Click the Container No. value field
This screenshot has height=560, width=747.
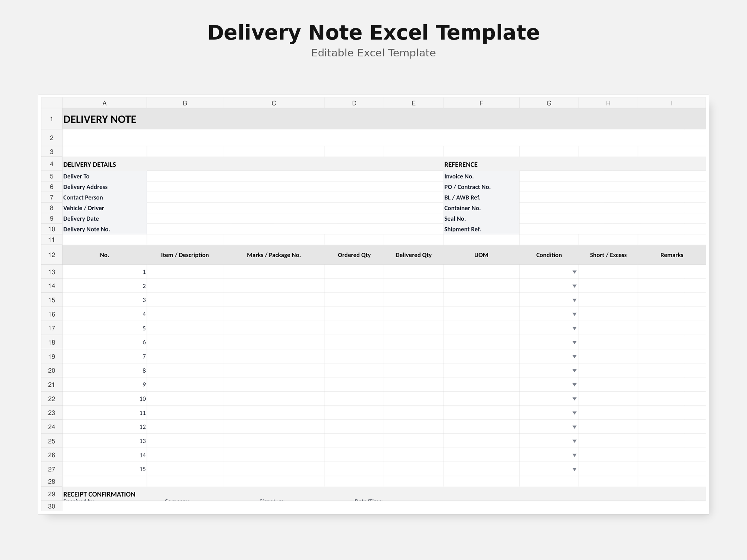coord(613,208)
